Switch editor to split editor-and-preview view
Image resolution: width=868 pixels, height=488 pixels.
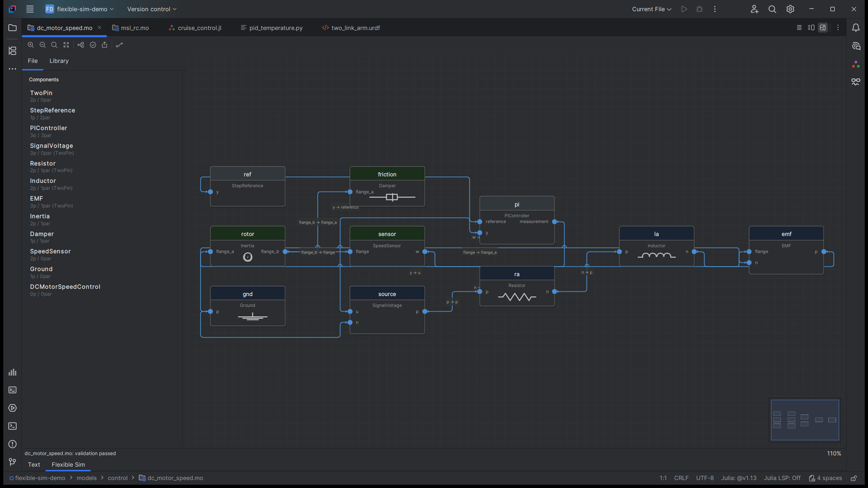pos(811,28)
